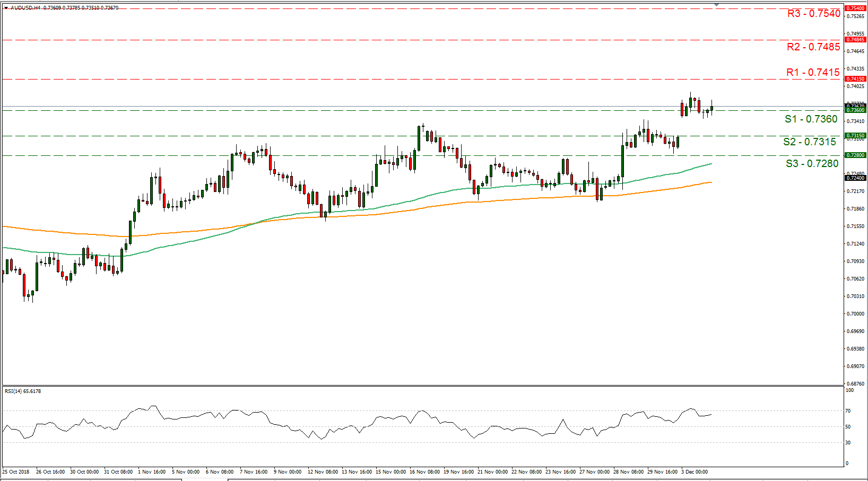868x481 pixels.
Task: Click the 0.70000 price scale value
Action: 856,314
